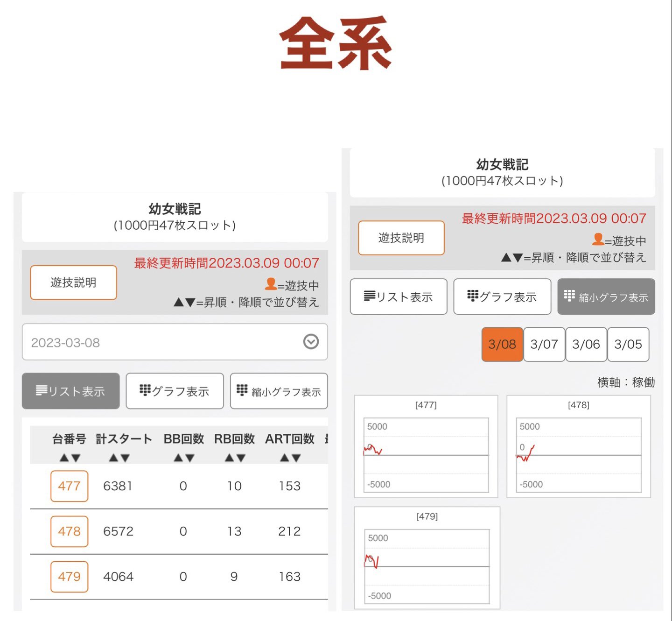Click the 6572 start count value
672x621 pixels.
[x=118, y=531]
